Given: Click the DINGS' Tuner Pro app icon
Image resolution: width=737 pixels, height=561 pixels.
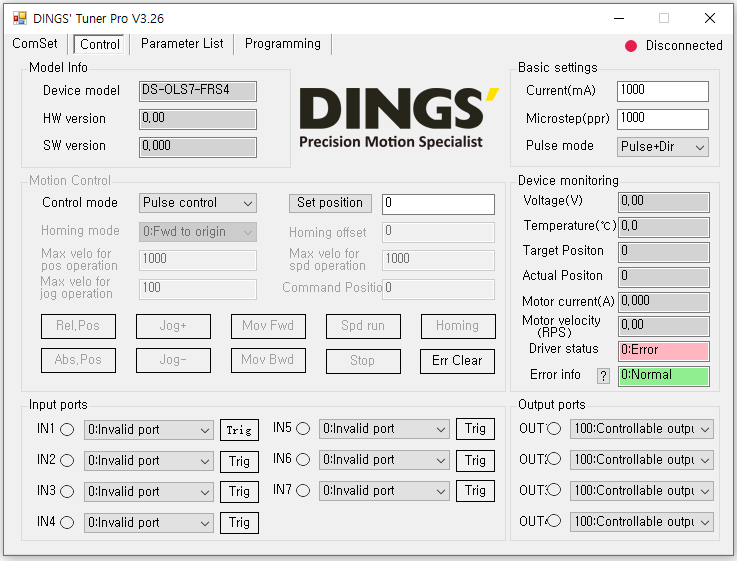Looking at the screenshot, I should [20, 18].
